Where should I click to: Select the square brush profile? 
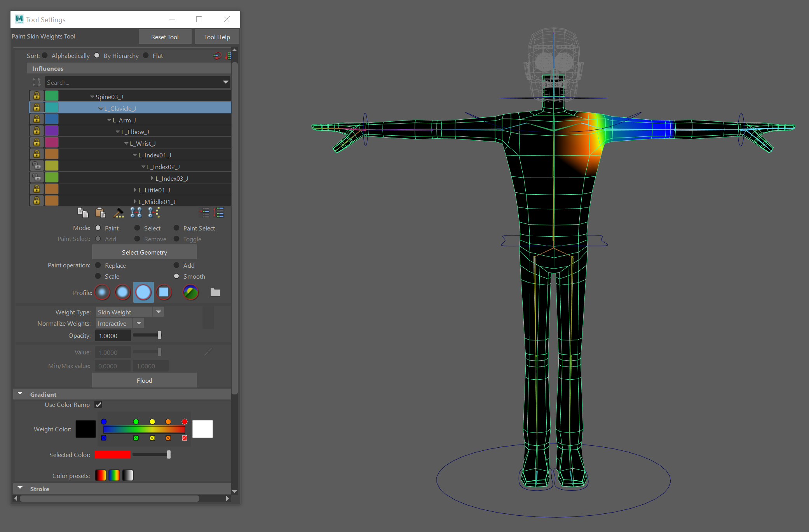164,292
